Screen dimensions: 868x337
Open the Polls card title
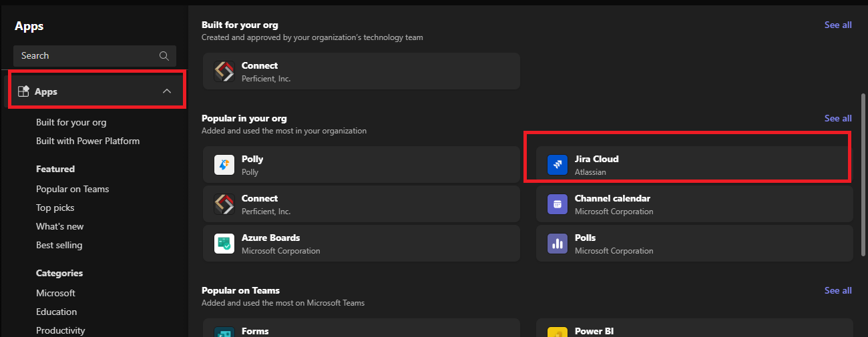click(586, 238)
